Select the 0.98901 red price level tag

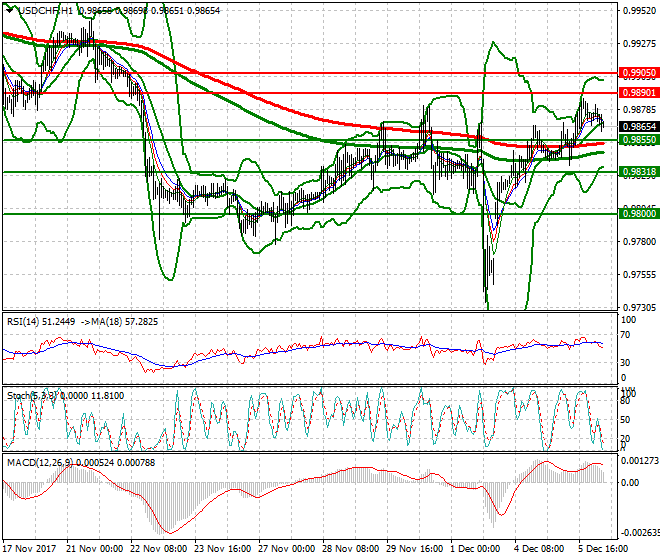pyautogui.click(x=637, y=92)
